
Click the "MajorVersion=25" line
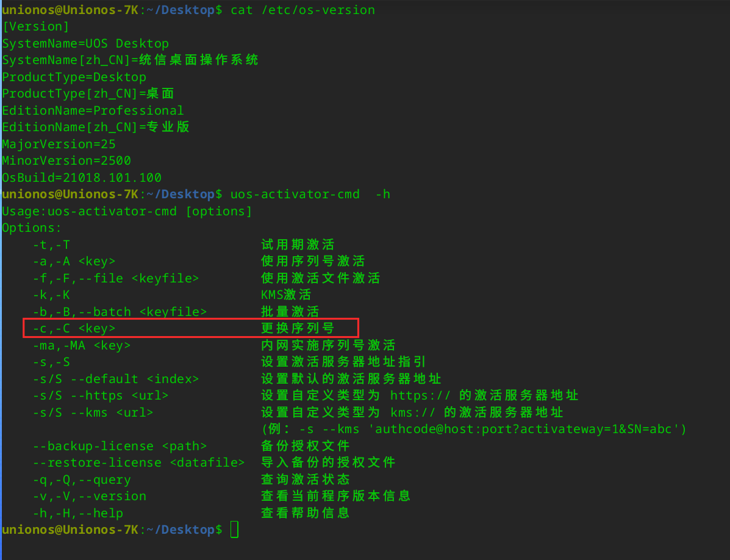tap(59, 144)
